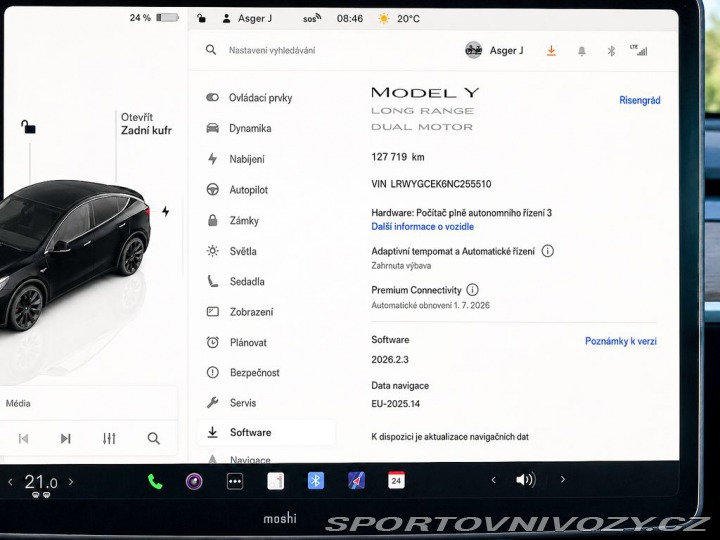Open the media equalizer icon
The image size is (720, 540).
pyautogui.click(x=109, y=439)
